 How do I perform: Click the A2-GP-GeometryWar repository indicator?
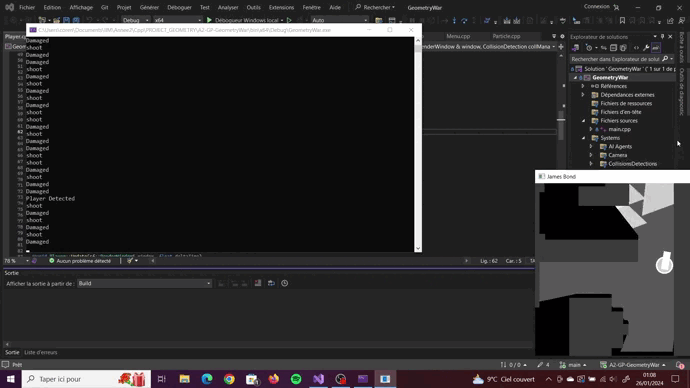click(x=633, y=365)
